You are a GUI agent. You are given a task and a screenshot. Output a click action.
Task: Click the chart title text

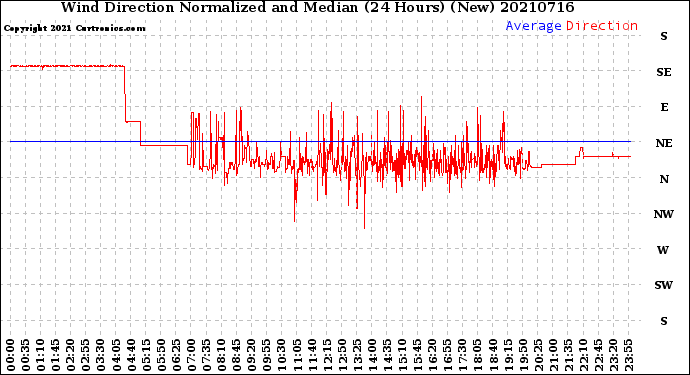tap(317, 7)
